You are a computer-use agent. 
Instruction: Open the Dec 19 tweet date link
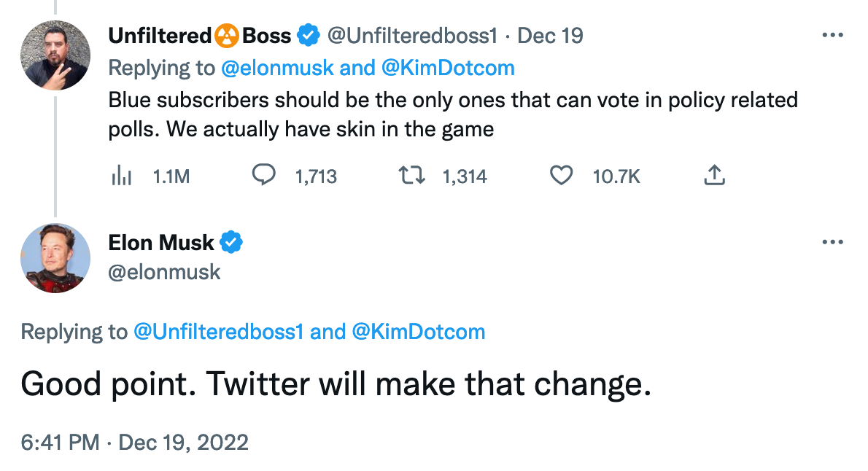[550, 35]
